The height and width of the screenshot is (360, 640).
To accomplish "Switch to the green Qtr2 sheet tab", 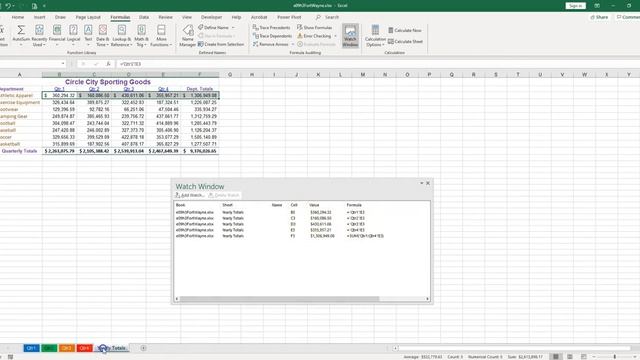I will coord(49,348).
